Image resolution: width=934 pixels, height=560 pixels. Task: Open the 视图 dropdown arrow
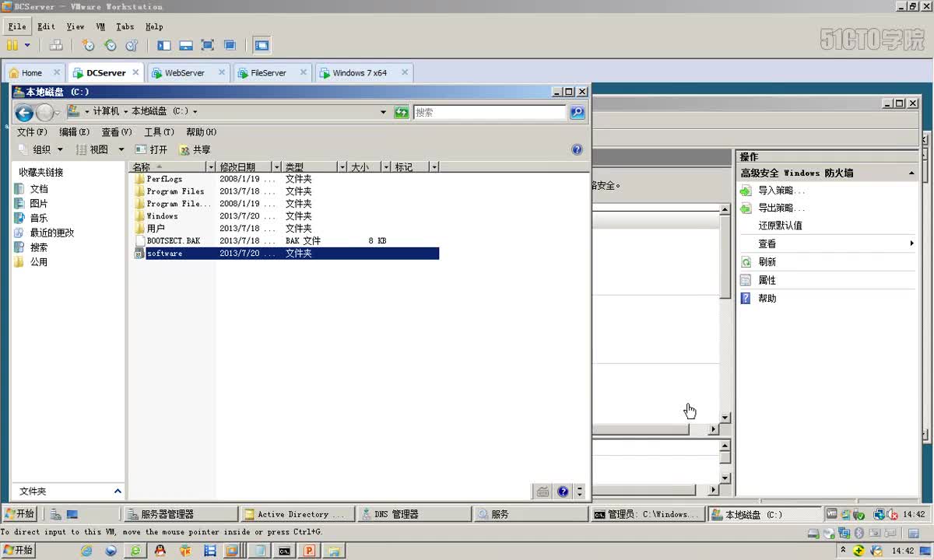(121, 149)
